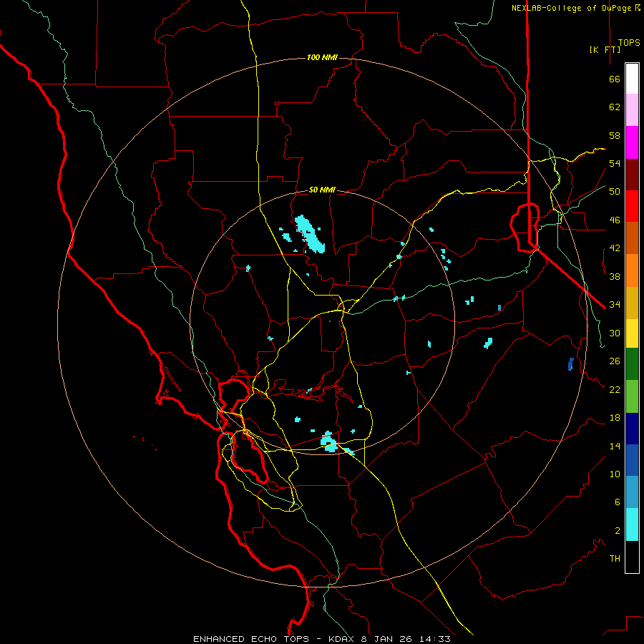Viewport: 644px width, 644px height.
Task: Click legend value 26
Action: pyautogui.click(x=615, y=361)
